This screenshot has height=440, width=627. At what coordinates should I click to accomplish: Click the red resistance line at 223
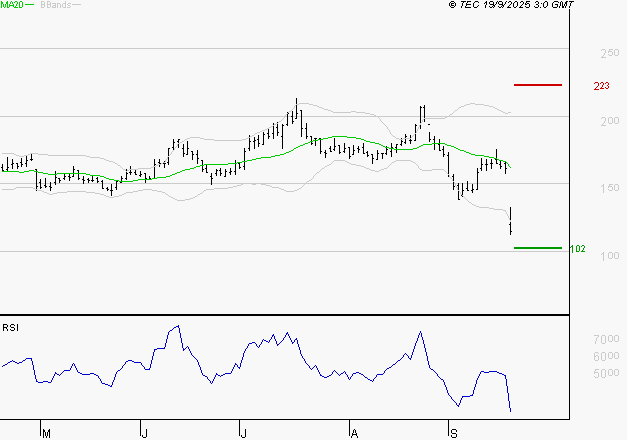tap(538, 85)
